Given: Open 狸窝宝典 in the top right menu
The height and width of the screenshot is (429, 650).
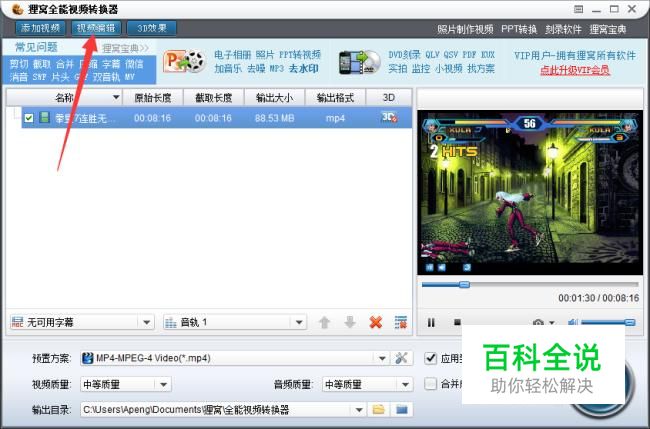Looking at the screenshot, I should (608, 29).
